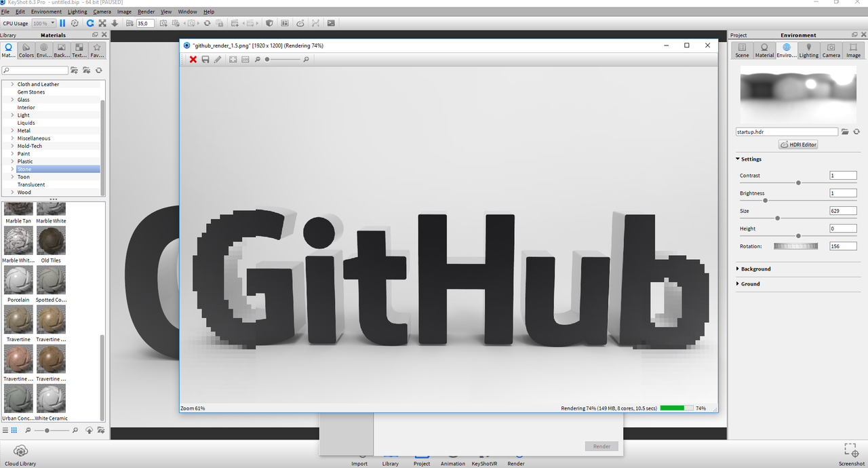
Task: Open the HDRI Editor
Action: 797,144
